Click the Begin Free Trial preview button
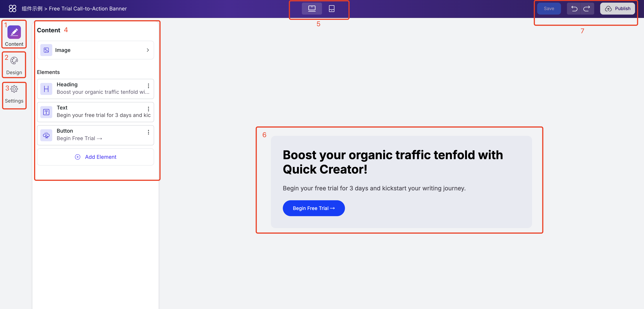The image size is (644, 309). tap(313, 208)
